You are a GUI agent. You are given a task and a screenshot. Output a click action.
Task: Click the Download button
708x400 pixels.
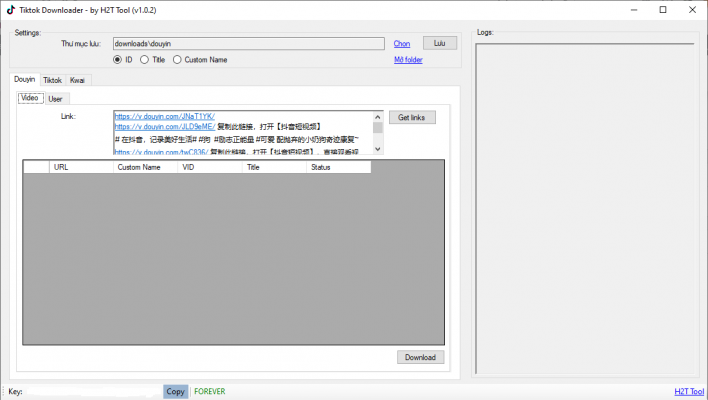pos(420,357)
